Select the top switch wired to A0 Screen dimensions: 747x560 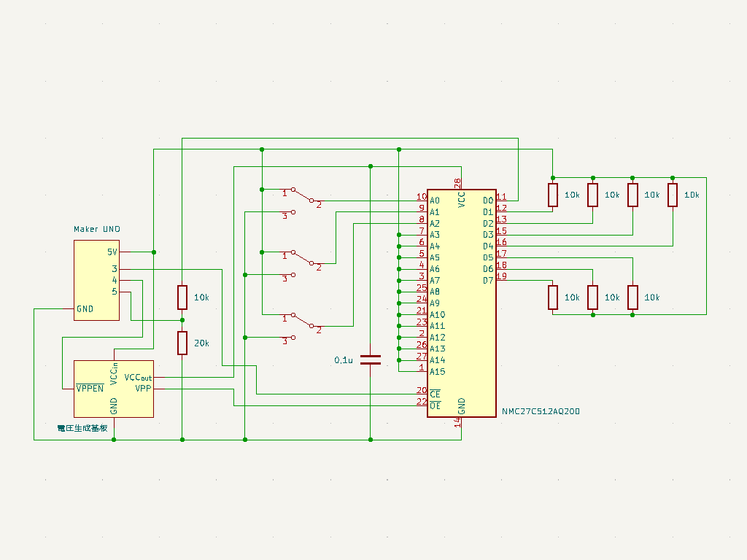point(303,195)
